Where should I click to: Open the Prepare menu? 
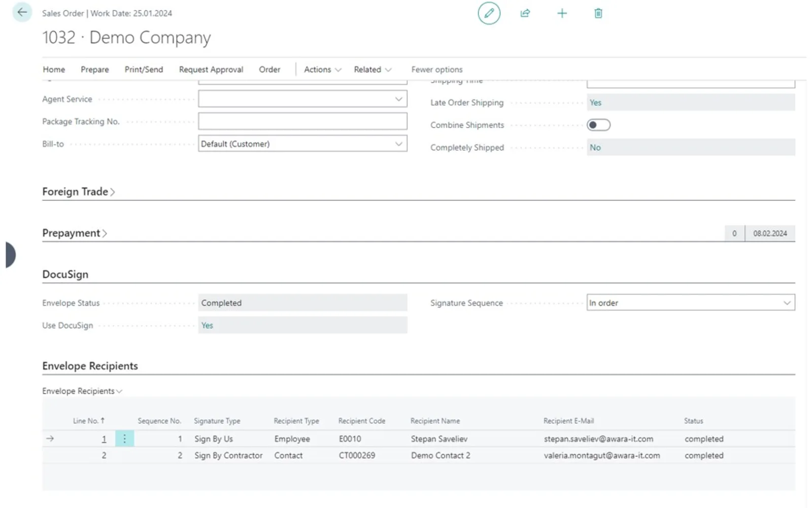95,70
